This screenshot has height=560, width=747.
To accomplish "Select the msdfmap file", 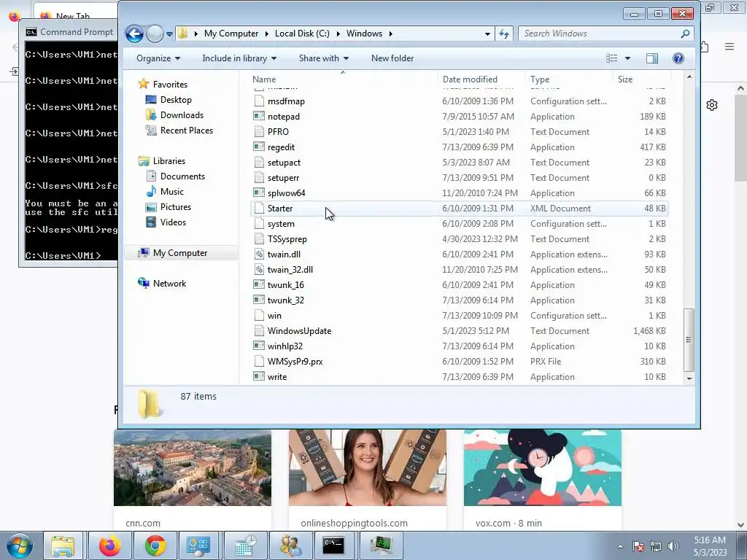I will point(460,101).
